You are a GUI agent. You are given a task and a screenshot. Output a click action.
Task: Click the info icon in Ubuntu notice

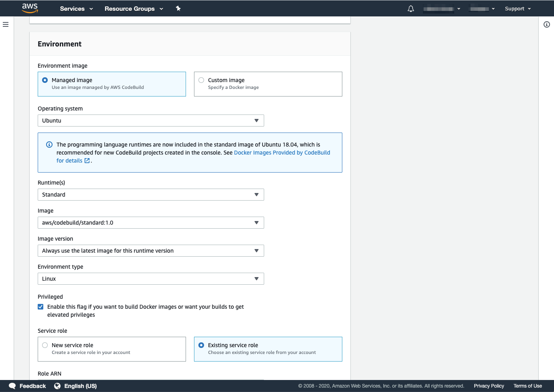(49, 145)
